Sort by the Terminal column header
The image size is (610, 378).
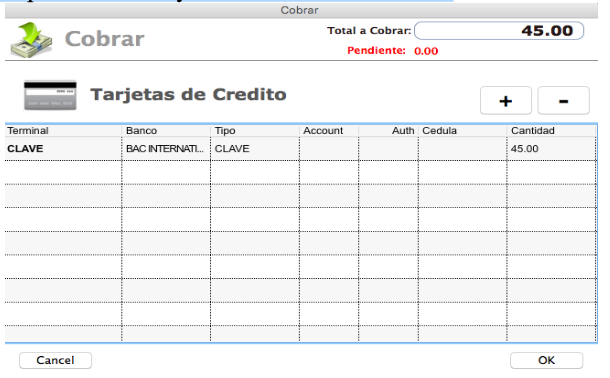(63, 131)
